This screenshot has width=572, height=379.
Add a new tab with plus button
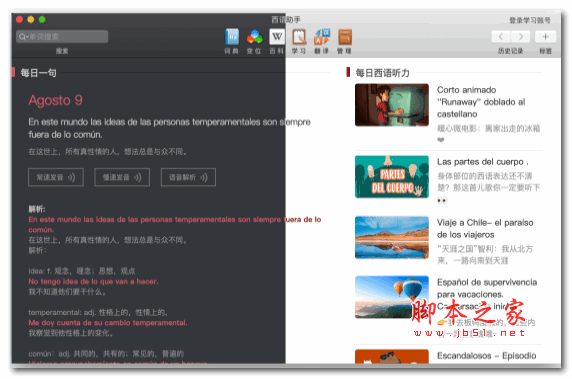545,36
